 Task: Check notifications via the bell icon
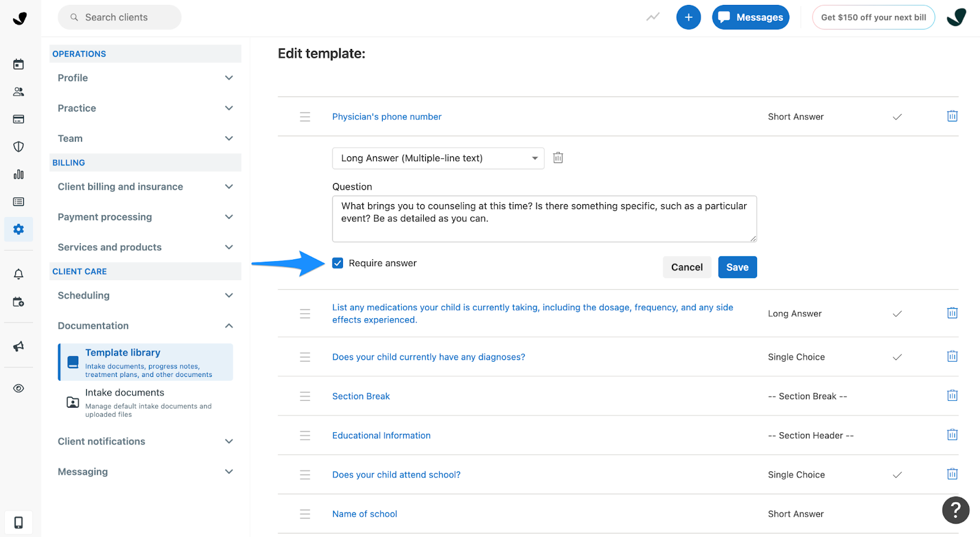(18, 273)
